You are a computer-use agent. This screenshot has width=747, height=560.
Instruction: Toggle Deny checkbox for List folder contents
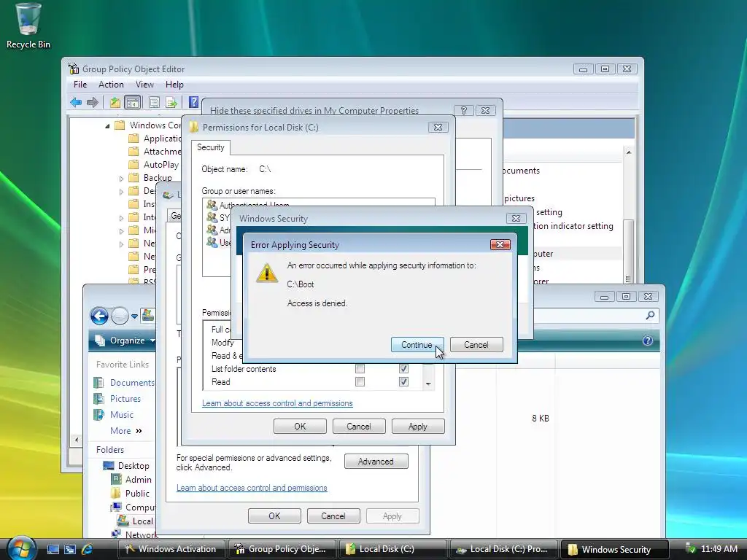403,368
